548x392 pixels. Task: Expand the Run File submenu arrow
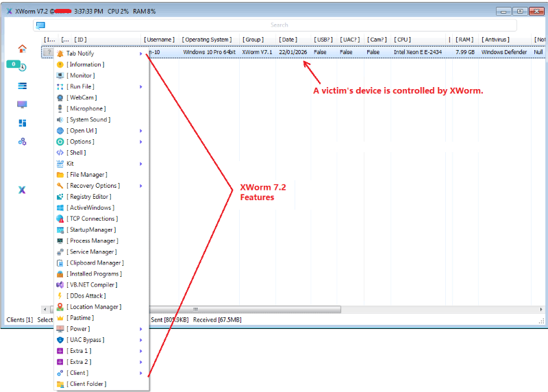(x=141, y=86)
